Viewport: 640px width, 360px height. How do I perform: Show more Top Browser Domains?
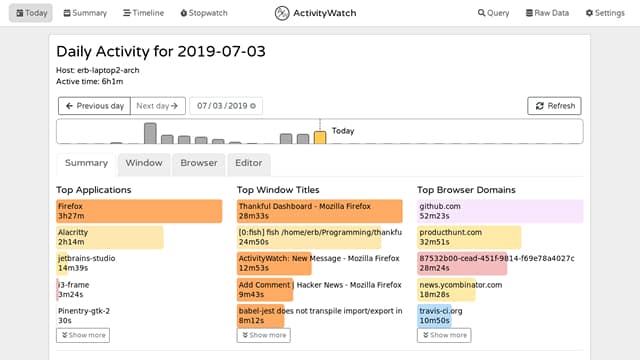coord(444,335)
